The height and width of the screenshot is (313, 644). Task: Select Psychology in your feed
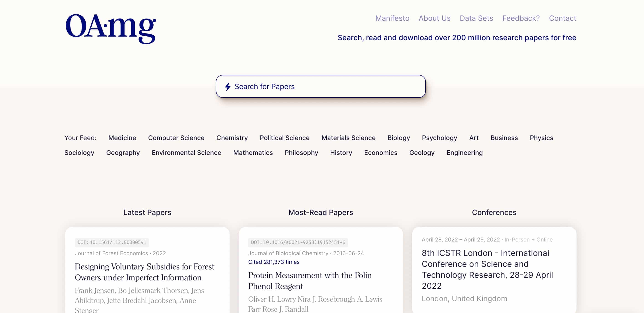[440, 138]
